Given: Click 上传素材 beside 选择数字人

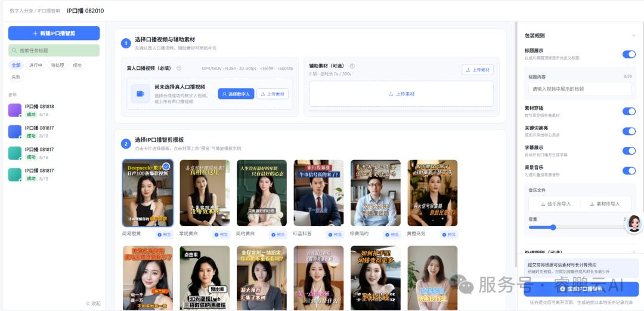Looking at the screenshot, I should click(x=273, y=94).
